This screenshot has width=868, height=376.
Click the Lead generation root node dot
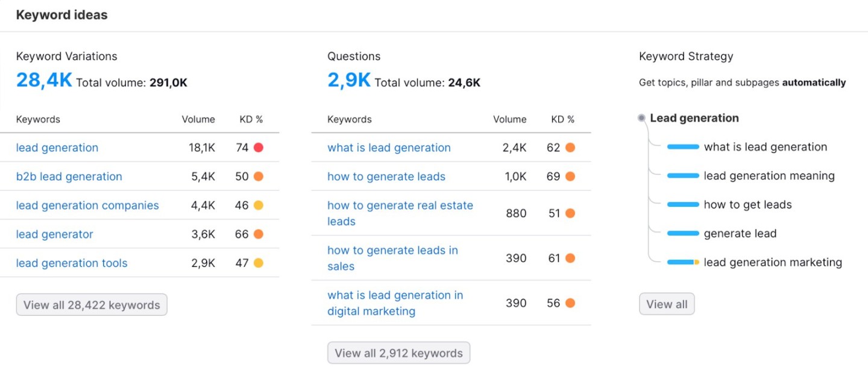click(641, 118)
